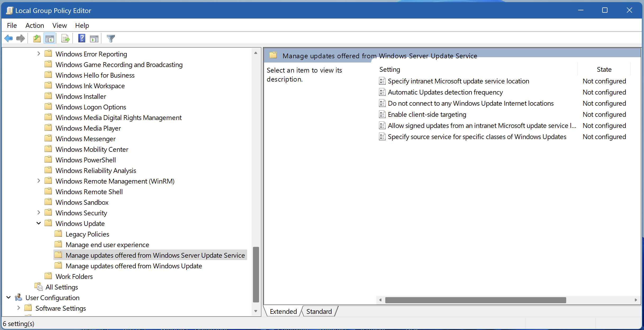Screen dimensions: 644x330
Task: Click the Export List toolbar icon
Action: click(x=65, y=39)
